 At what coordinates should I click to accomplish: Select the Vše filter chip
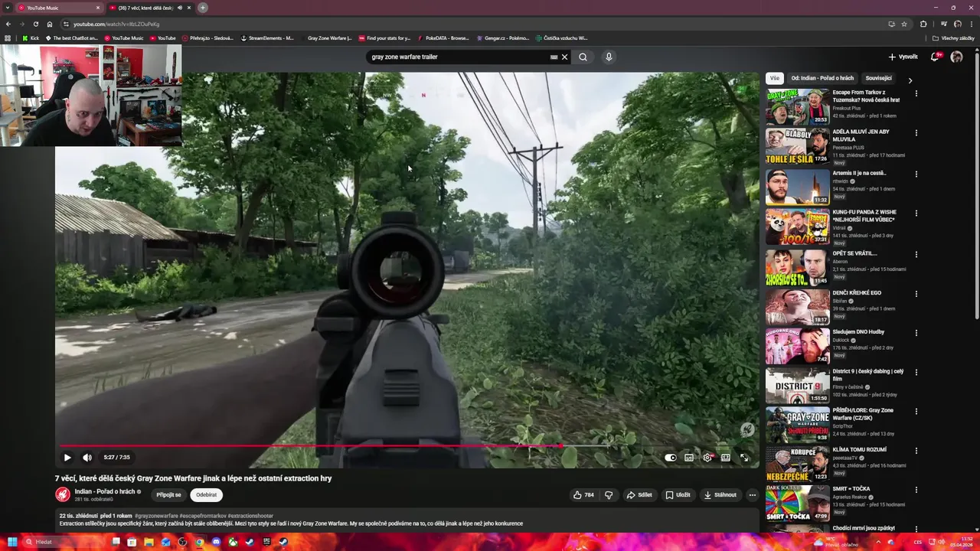[775, 78]
